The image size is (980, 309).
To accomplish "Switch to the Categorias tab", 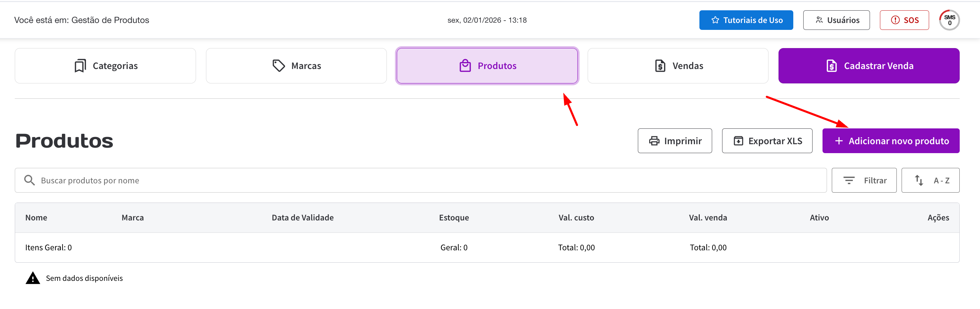I will pyautogui.click(x=105, y=66).
